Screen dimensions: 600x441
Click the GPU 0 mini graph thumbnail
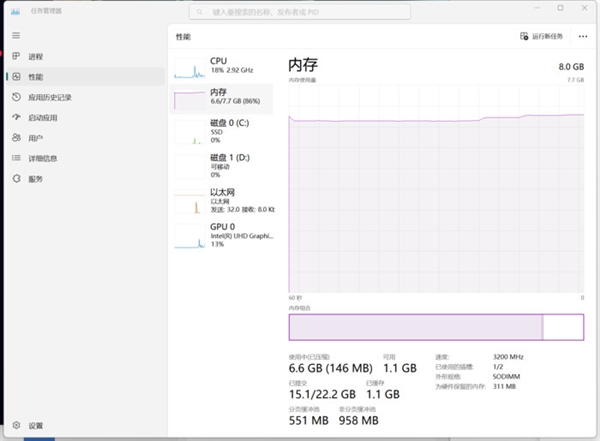(x=190, y=237)
